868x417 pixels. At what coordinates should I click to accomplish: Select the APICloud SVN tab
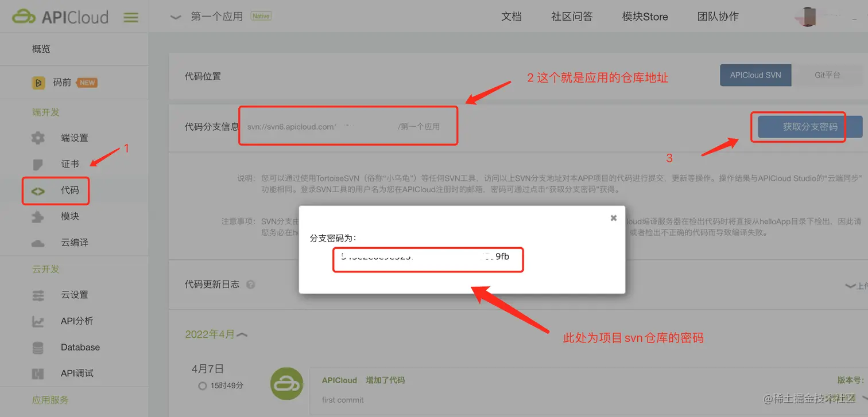click(x=755, y=75)
